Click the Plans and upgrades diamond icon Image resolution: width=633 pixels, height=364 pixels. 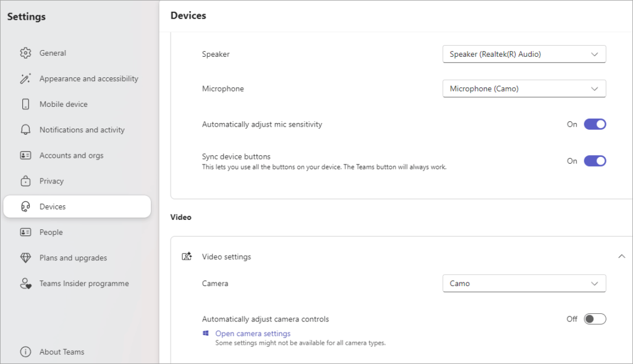pos(25,258)
